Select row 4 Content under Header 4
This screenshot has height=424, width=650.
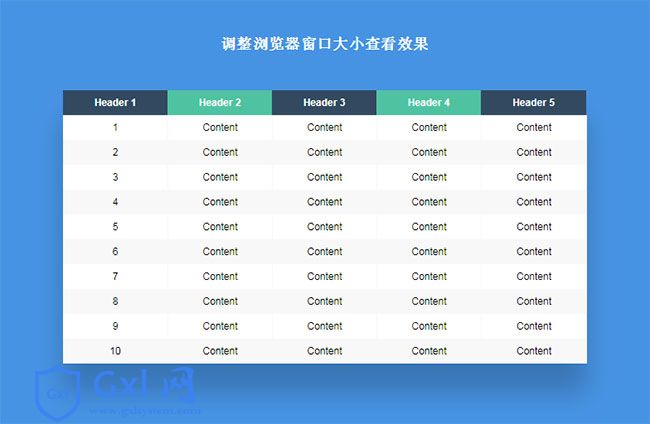(429, 202)
